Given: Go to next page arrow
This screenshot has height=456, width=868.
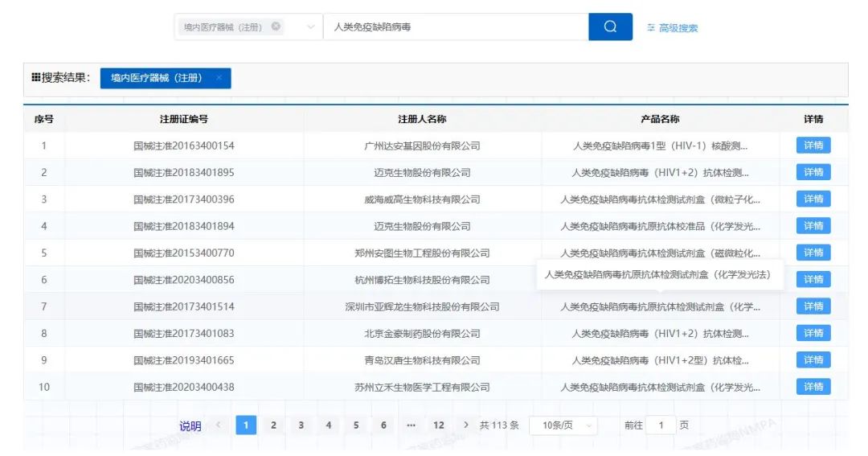Looking at the screenshot, I should 466,425.
